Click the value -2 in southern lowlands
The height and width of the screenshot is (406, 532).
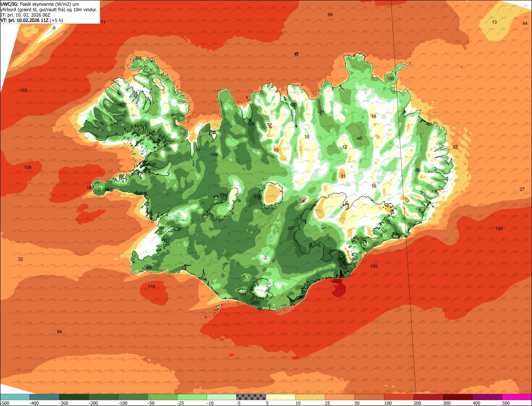click(x=265, y=257)
